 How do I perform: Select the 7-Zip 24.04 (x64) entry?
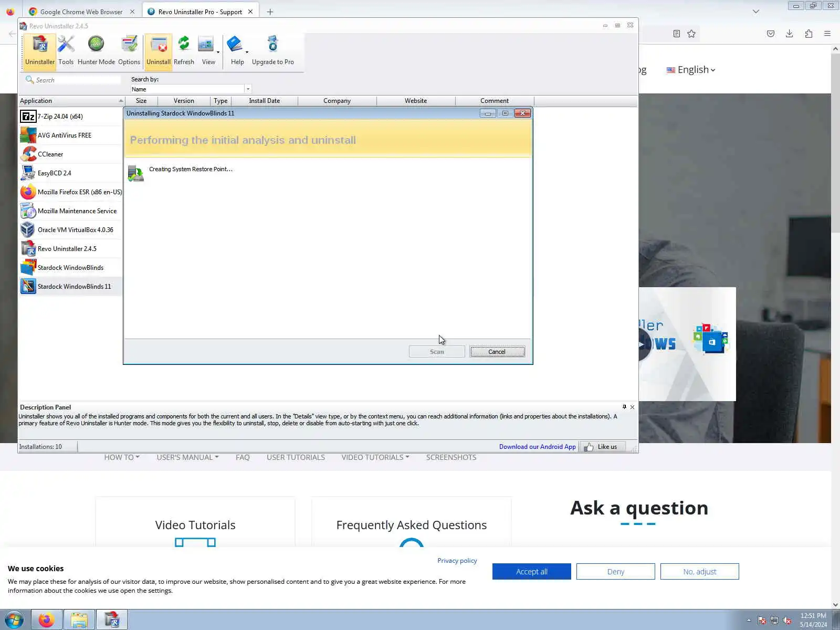pos(71,117)
